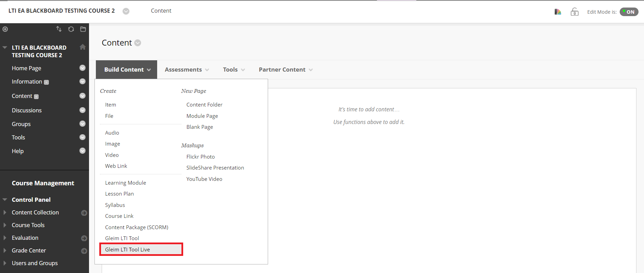Open Content menu item options chevron
This screenshot has height=273, width=644.
coord(83,96)
